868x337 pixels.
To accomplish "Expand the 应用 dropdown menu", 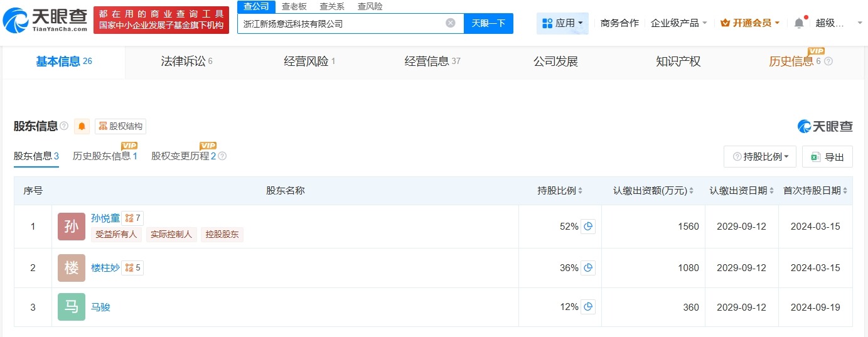I will point(562,23).
